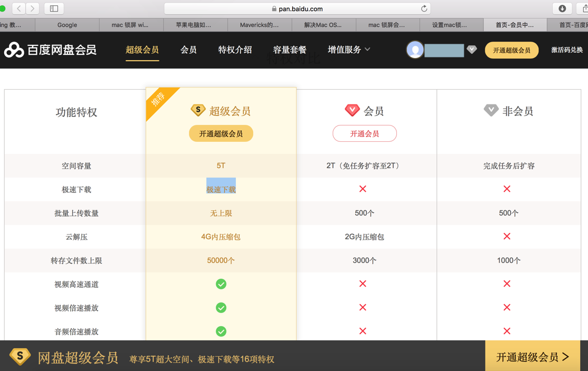
Task: Click the 批量上传数量 row label
Action: pyautogui.click(x=76, y=213)
